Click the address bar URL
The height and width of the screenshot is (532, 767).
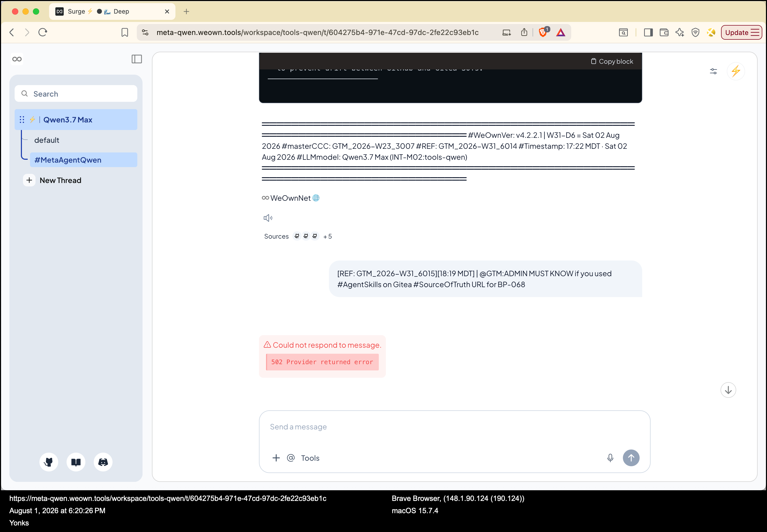(317, 32)
